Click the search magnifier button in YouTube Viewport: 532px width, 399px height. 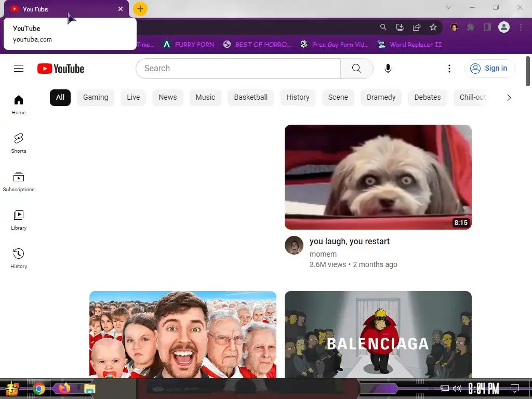pos(356,69)
